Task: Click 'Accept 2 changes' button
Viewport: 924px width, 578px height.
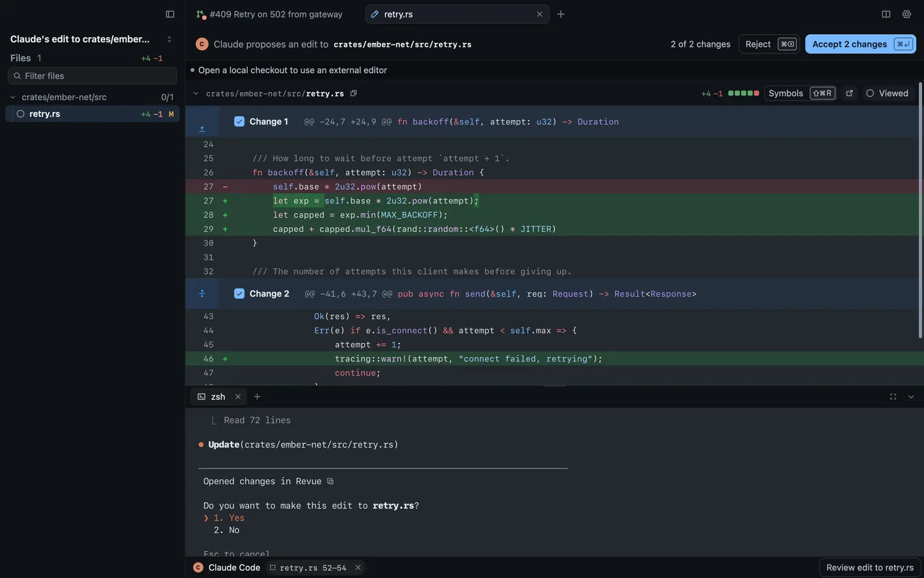Action: [860, 44]
